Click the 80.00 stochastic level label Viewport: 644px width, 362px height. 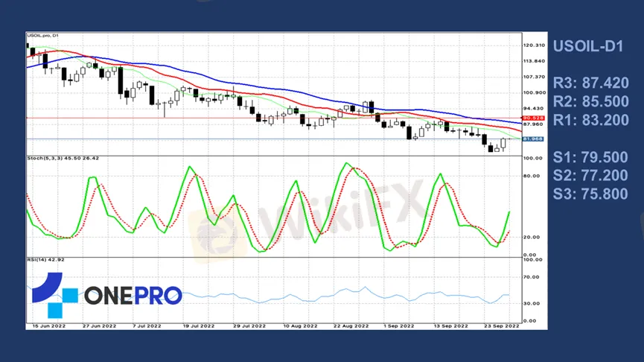coord(530,177)
